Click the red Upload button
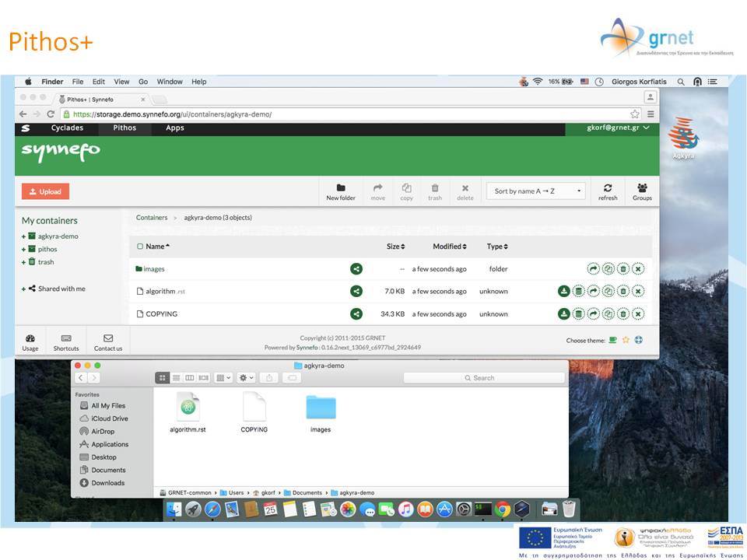Viewport: 747px width, 560px height. click(x=45, y=191)
